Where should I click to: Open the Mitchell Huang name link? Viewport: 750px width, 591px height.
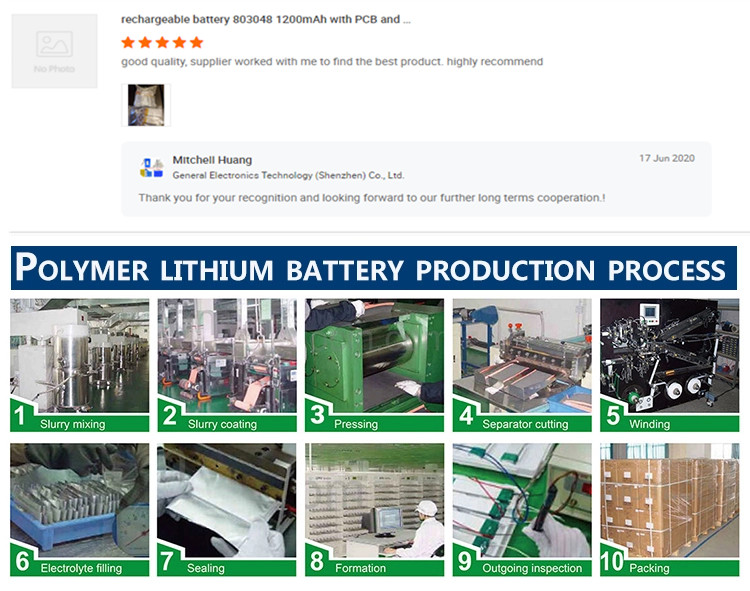(x=212, y=160)
